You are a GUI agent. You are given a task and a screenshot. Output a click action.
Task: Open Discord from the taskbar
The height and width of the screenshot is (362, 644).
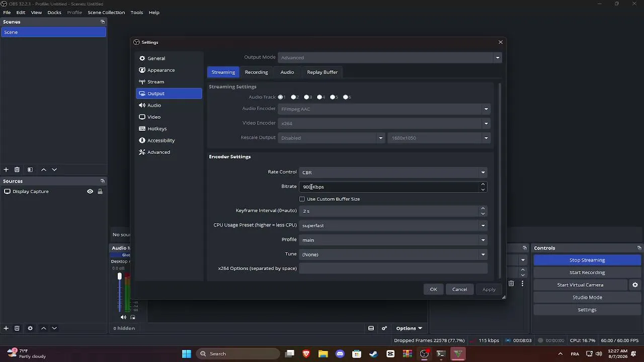click(x=340, y=354)
